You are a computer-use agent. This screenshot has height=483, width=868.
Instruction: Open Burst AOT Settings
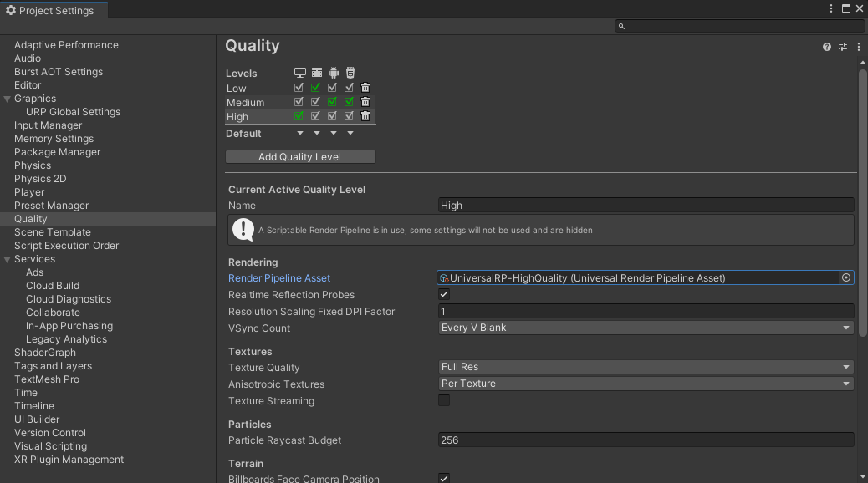point(59,71)
